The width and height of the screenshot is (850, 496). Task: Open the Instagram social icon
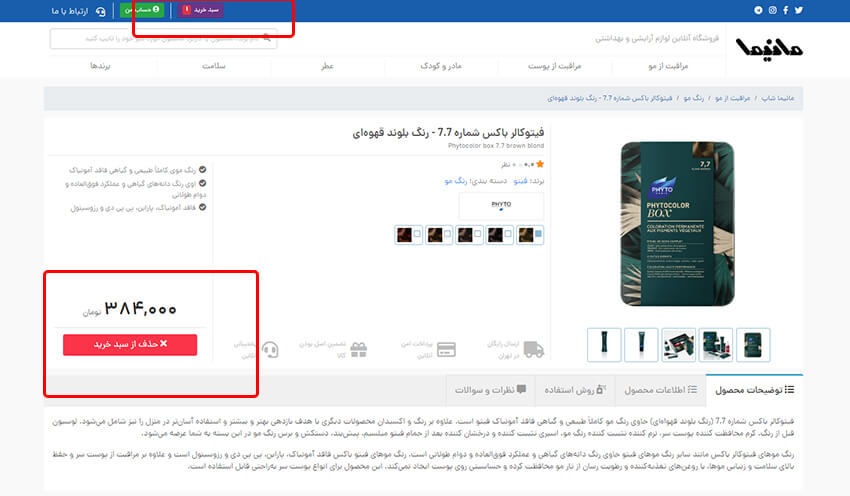point(772,10)
